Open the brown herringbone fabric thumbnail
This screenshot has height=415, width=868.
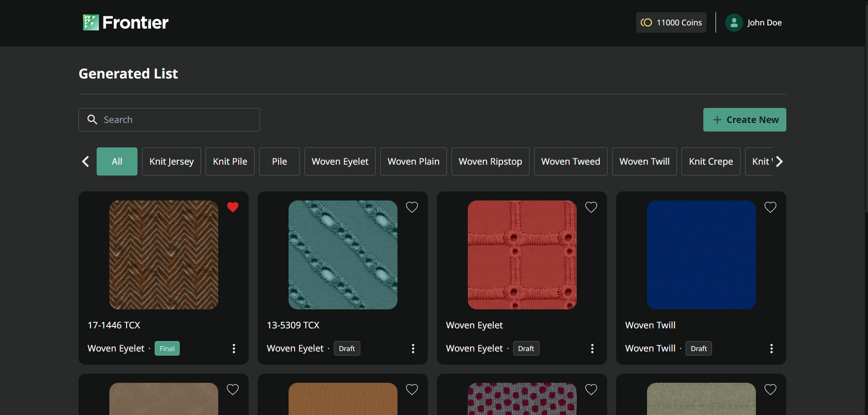pos(164,255)
